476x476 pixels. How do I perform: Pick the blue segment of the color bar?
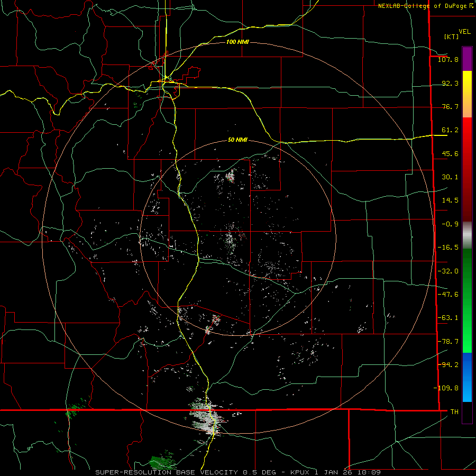tap(467, 377)
